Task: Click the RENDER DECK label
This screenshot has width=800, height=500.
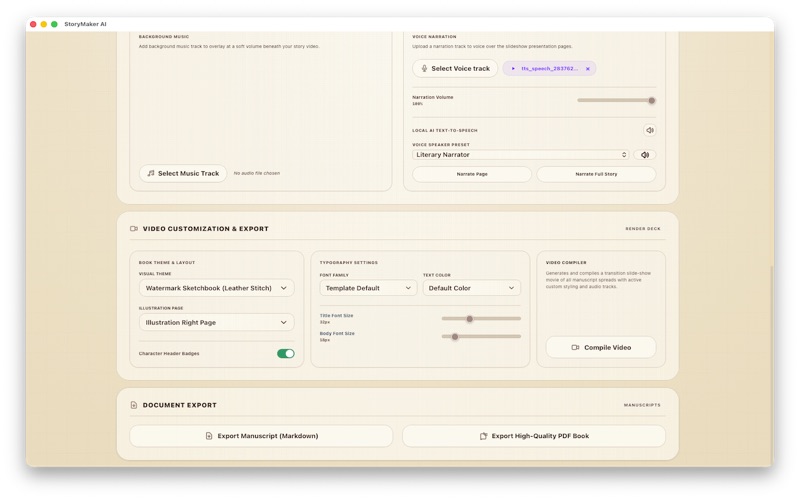Action: pos(643,229)
